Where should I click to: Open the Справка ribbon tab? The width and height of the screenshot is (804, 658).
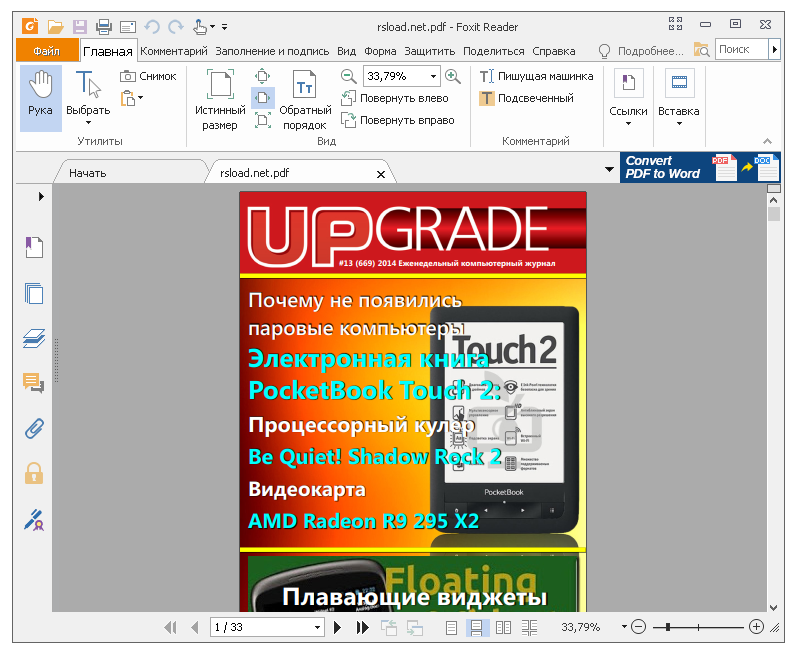point(554,51)
